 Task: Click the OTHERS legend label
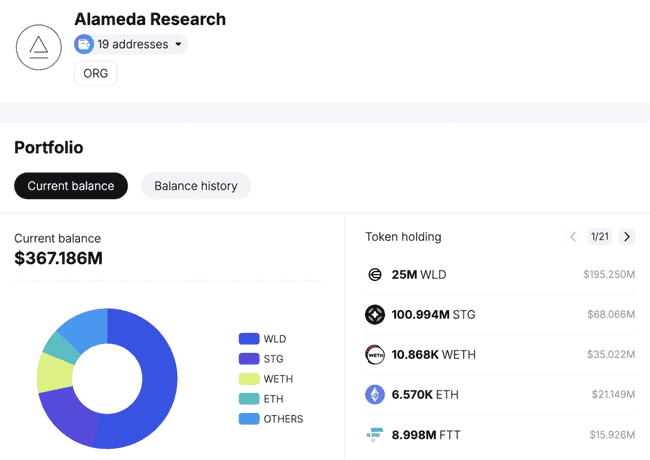(283, 419)
